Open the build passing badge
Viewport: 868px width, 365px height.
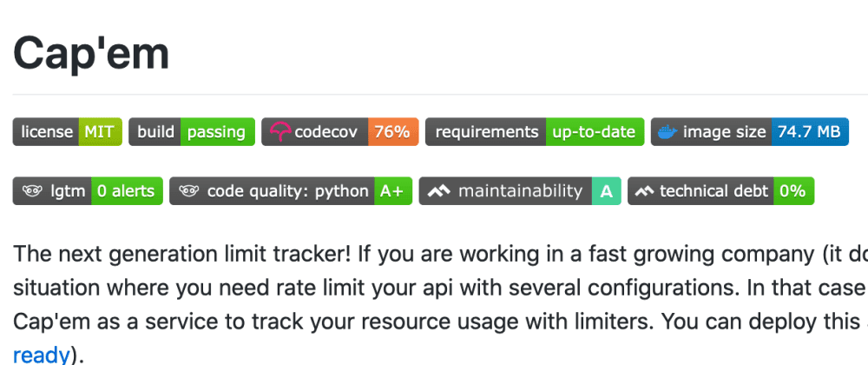(x=191, y=132)
